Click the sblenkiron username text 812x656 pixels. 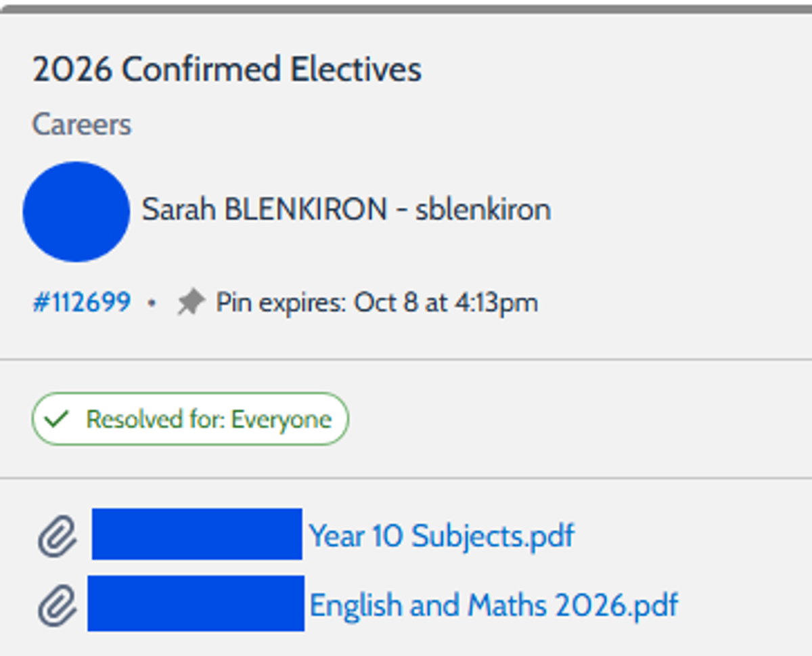(x=483, y=210)
